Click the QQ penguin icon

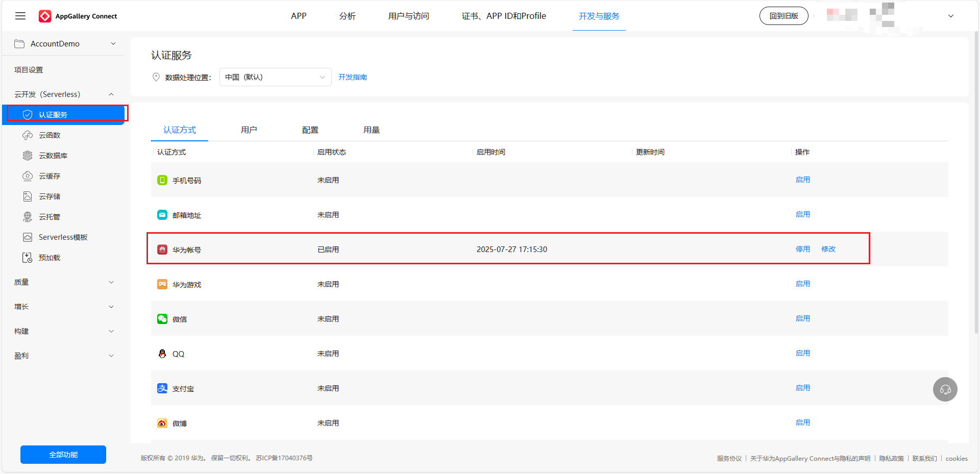click(x=162, y=354)
